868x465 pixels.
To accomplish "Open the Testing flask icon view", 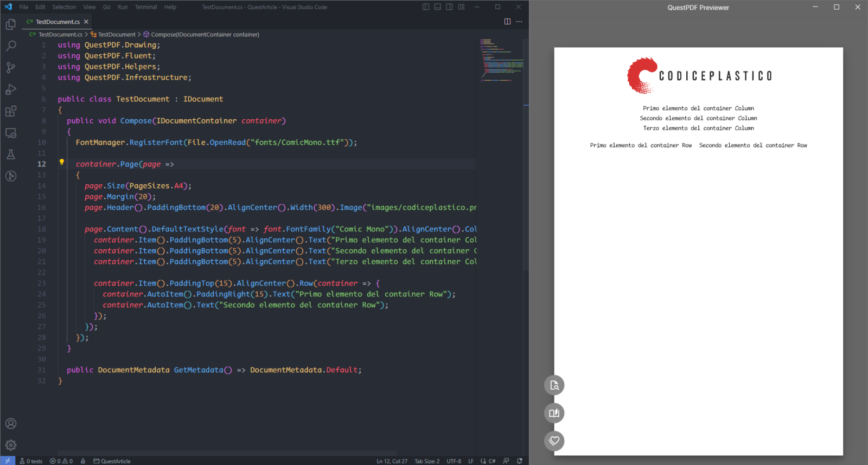I will click(x=11, y=154).
